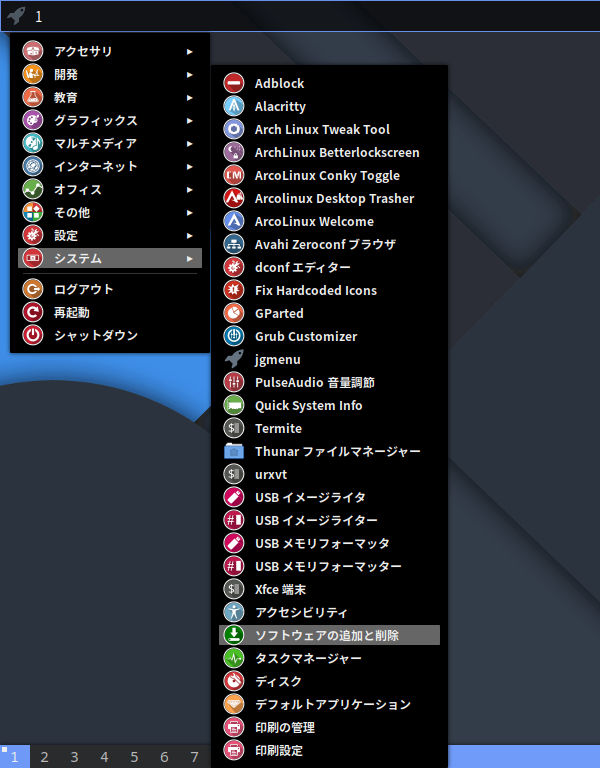Launch USB イメージライター entry
Screen dimensions: 600x768
pyautogui.click(x=329, y=520)
